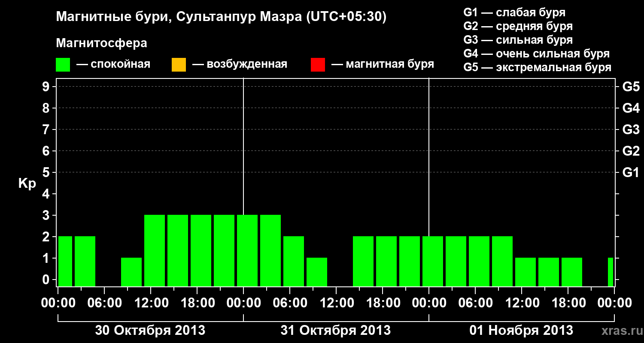644x343 pixels.
Task: Click the 'Магнитосфера' subtitle
Action: click(102, 43)
